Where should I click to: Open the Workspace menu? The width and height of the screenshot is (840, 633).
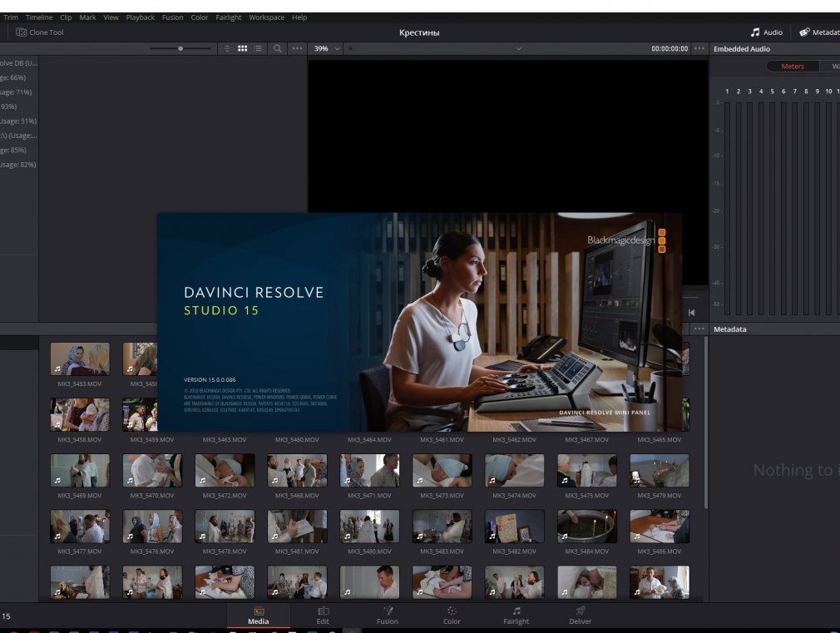click(266, 17)
